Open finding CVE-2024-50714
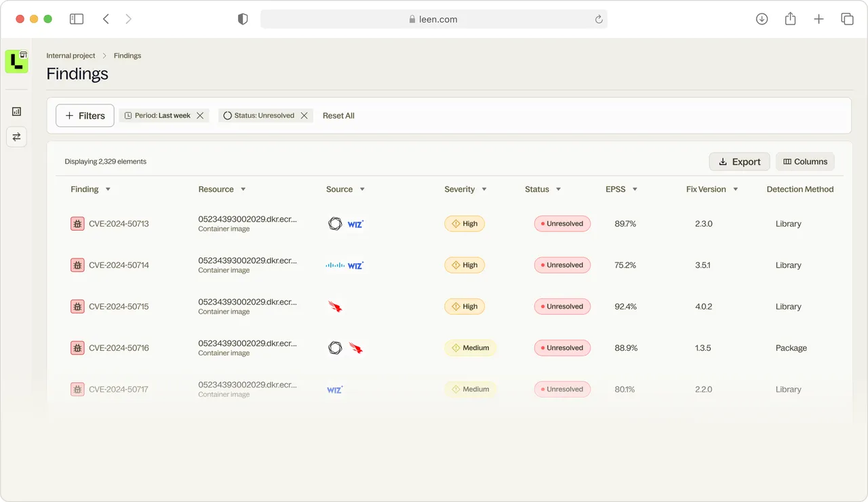 [x=119, y=265]
